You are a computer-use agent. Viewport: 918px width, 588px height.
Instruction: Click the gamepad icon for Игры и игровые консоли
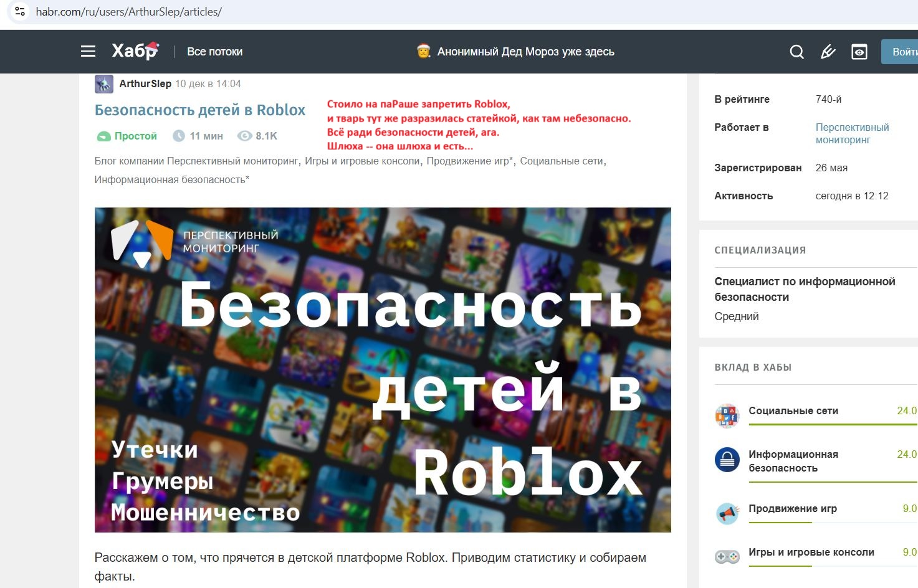coord(726,554)
